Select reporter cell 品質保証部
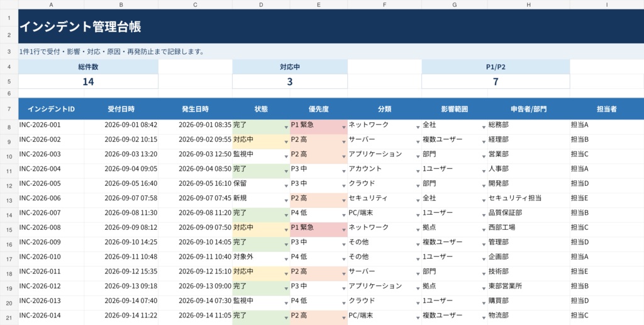The height and width of the screenshot is (325, 644). [x=528, y=215]
